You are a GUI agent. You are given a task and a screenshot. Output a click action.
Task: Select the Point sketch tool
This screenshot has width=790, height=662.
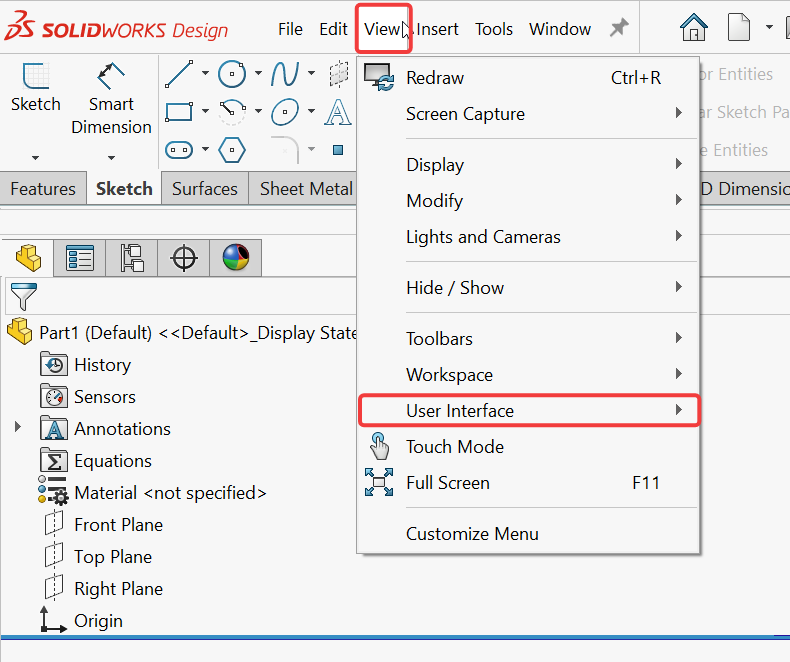pyautogui.click(x=338, y=150)
